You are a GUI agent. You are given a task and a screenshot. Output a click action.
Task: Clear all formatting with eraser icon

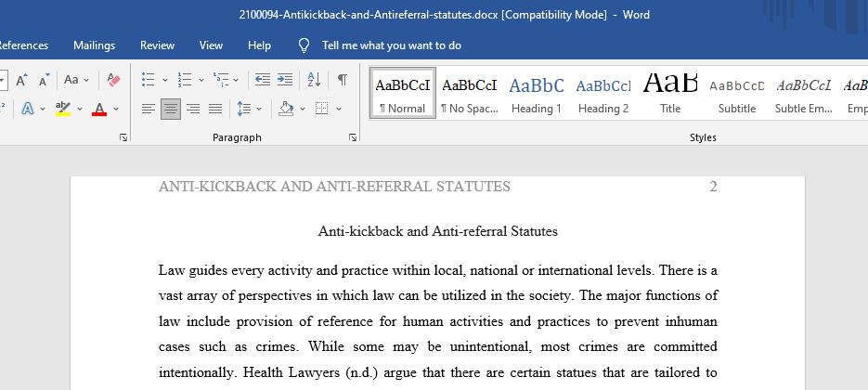coord(113,80)
